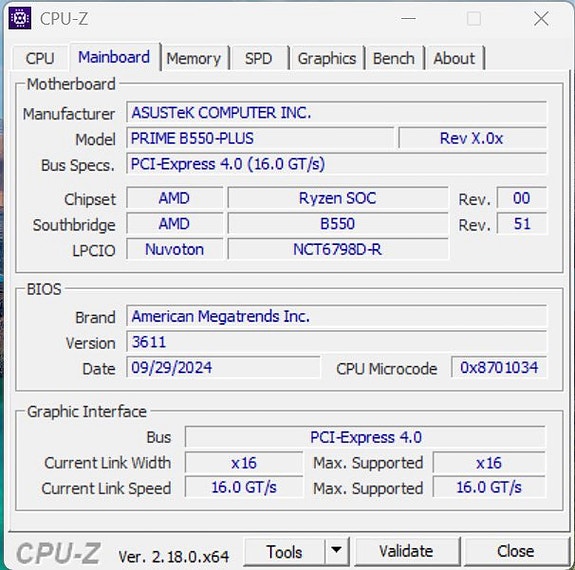Open the Memory tab
Image resolution: width=575 pixels, height=570 pixels.
(x=194, y=58)
